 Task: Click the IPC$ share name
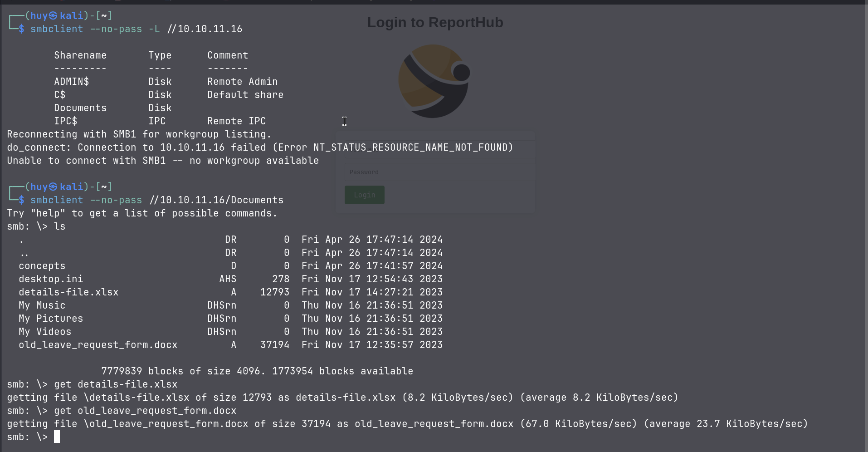66,121
